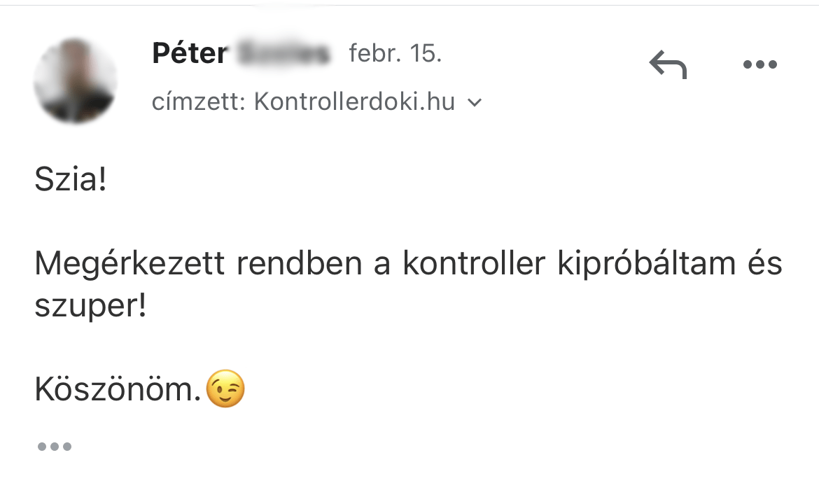Click the reply arrow icon
Image resolution: width=819 pixels, height=504 pixels.
click(668, 64)
